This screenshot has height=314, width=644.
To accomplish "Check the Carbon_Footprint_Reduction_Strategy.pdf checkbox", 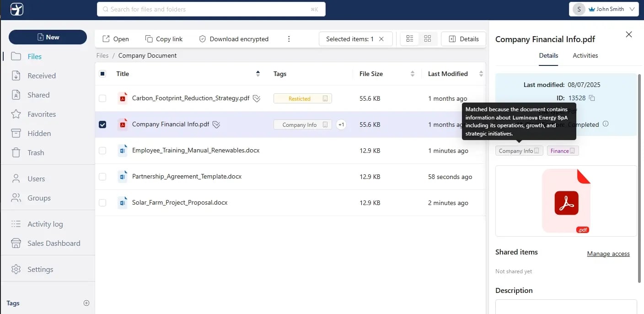I will pyautogui.click(x=102, y=98).
